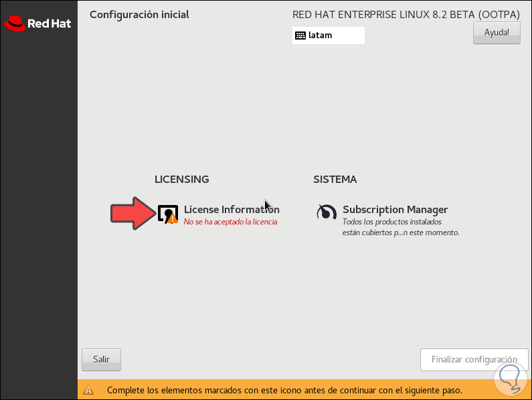
Task: Click the 'Configuración inicial' title
Action: (x=139, y=15)
